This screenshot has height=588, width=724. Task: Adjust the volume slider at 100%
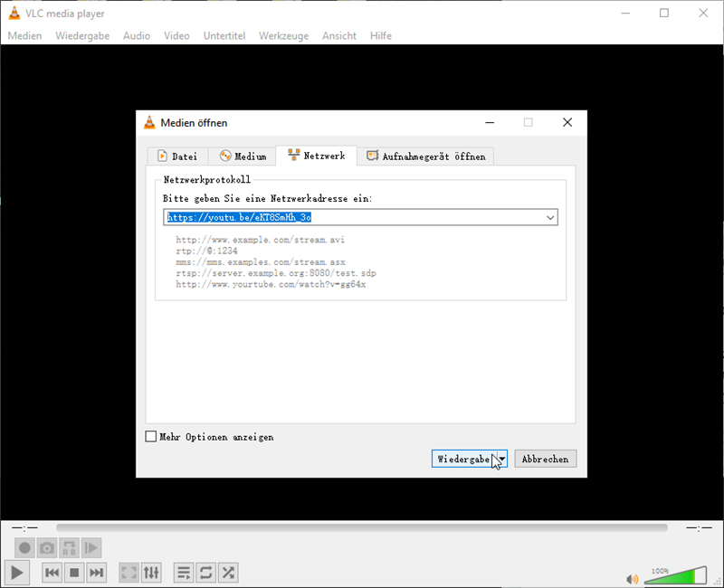click(675, 575)
